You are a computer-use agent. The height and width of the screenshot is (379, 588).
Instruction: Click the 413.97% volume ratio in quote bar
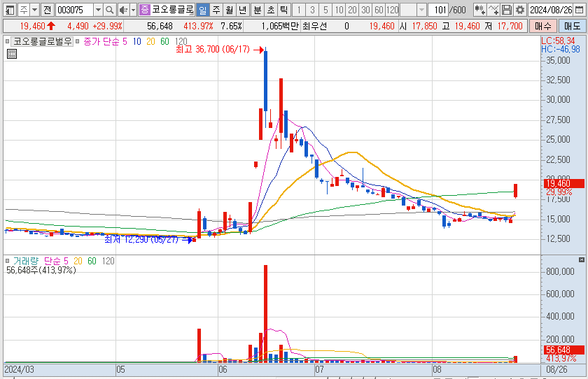[198, 26]
